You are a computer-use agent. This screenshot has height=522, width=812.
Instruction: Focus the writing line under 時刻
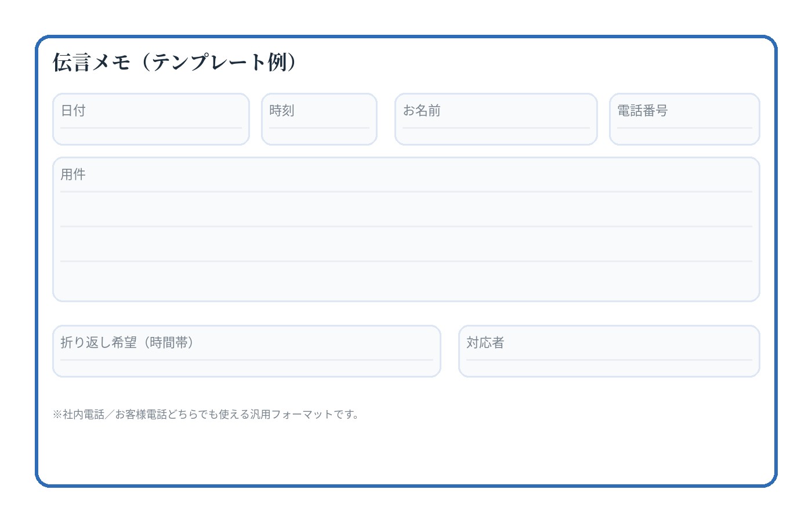coord(319,128)
